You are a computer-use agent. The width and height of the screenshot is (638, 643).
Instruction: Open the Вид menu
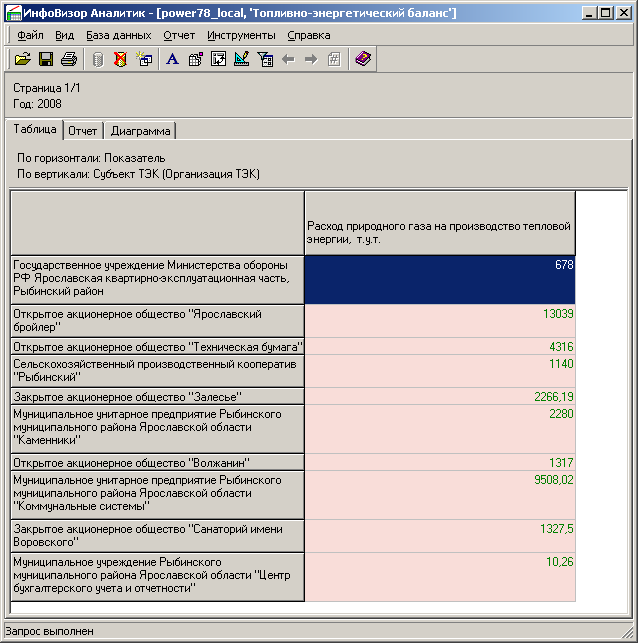click(64, 36)
